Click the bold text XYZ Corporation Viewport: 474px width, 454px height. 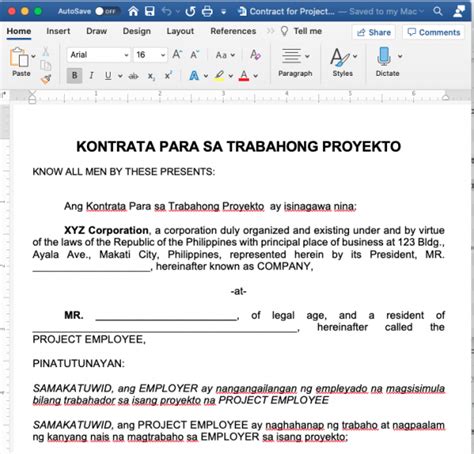pyautogui.click(x=106, y=230)
